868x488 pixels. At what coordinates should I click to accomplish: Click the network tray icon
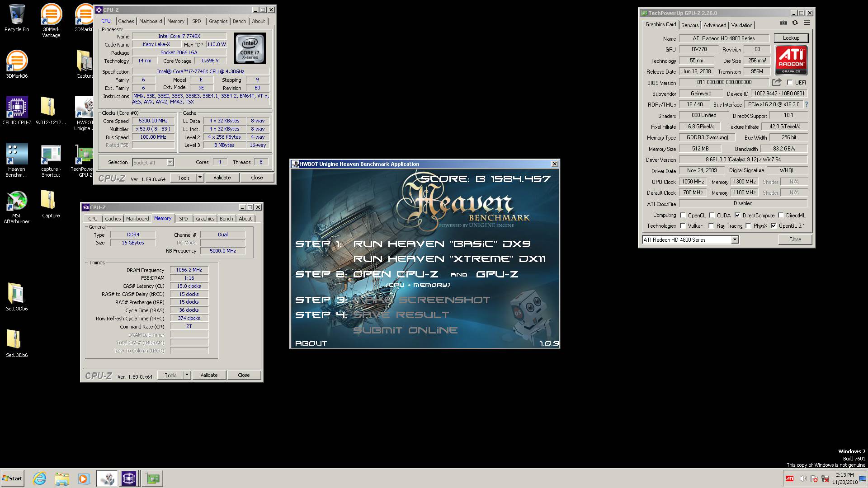point(825,479)
